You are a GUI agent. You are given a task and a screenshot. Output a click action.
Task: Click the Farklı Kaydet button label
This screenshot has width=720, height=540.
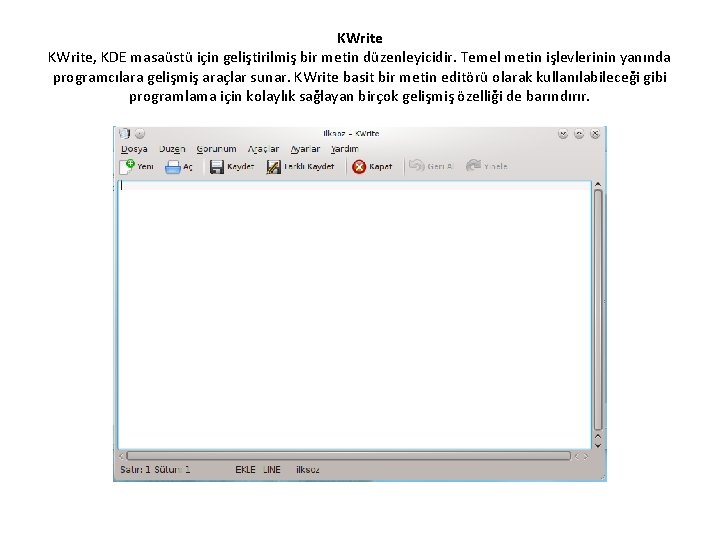pyautogui.click(x=309, y=167)
